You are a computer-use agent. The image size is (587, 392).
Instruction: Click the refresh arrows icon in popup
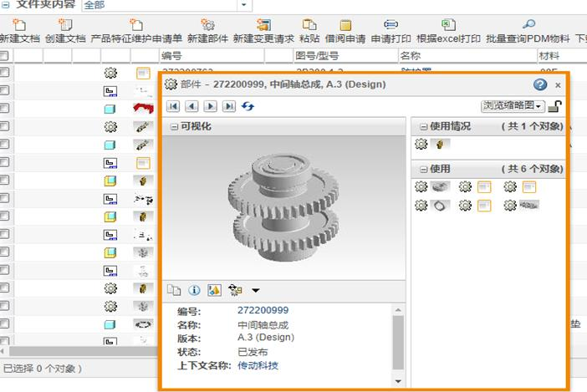click(248, 106)
